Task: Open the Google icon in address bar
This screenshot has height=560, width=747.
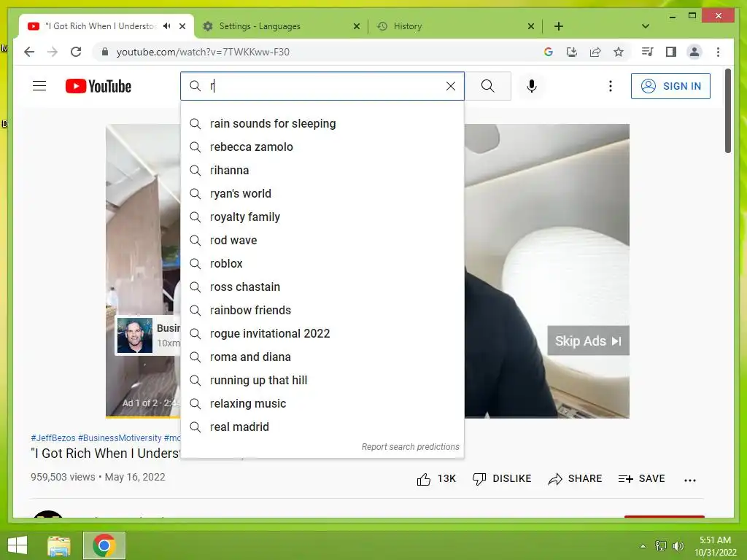Action: tap(549, 52)
